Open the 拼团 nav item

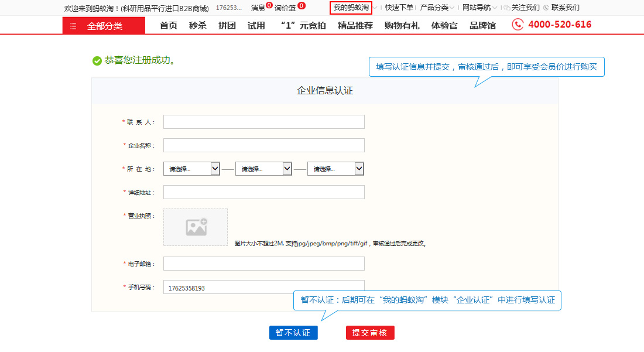[227, 25]
